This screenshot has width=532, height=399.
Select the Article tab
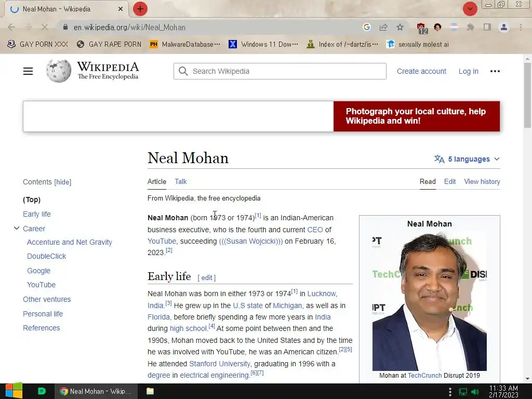(x=157, y=181)
